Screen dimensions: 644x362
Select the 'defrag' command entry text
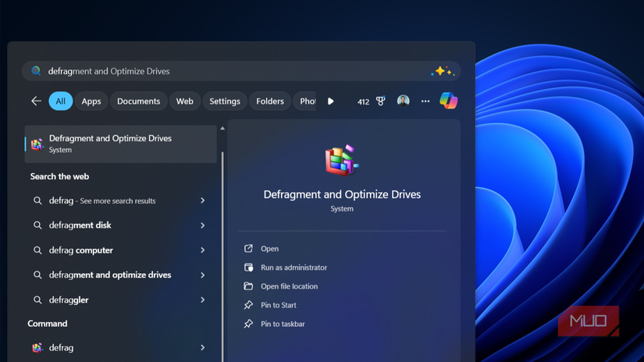tap(61, 348)
